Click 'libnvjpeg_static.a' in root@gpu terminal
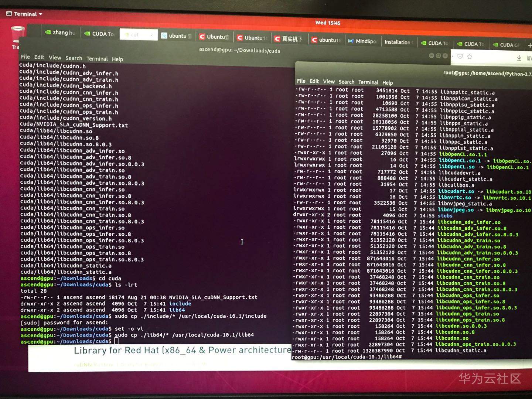Screen dimensions: 532x399 pos(465,204)
